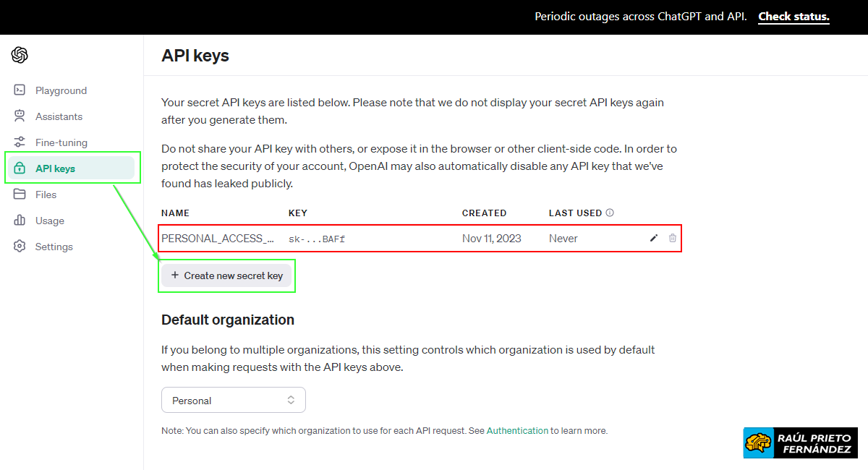Click the Playground terminal icon
Viewport: 868px width, 470px height.
(20, 90)
